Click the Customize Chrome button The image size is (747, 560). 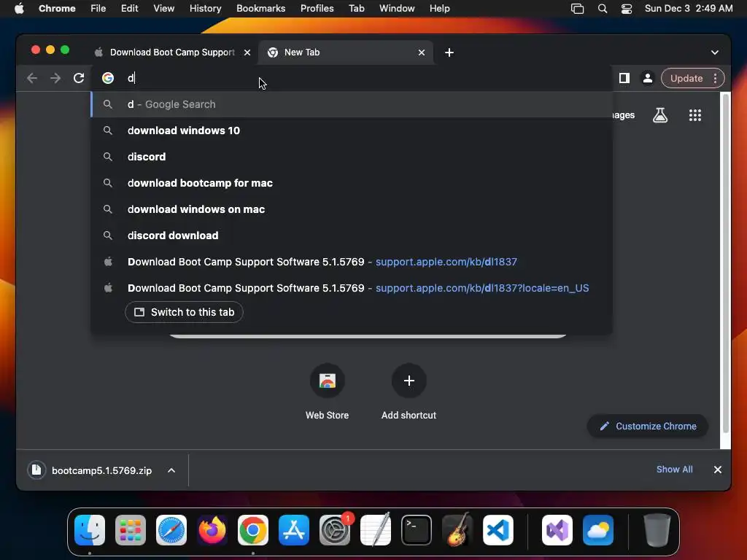pyautogui.click(x=648, y=426)
